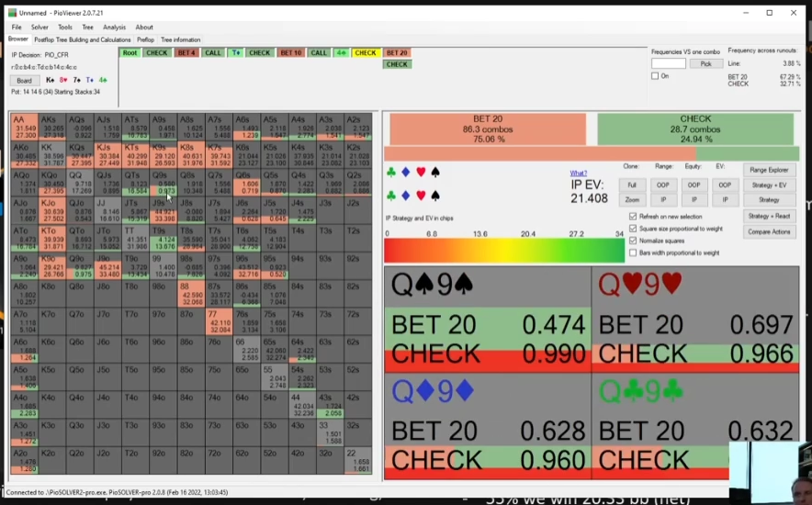
Task: Click the yellow CHECK node in the line
Action: tap(366, 52)
